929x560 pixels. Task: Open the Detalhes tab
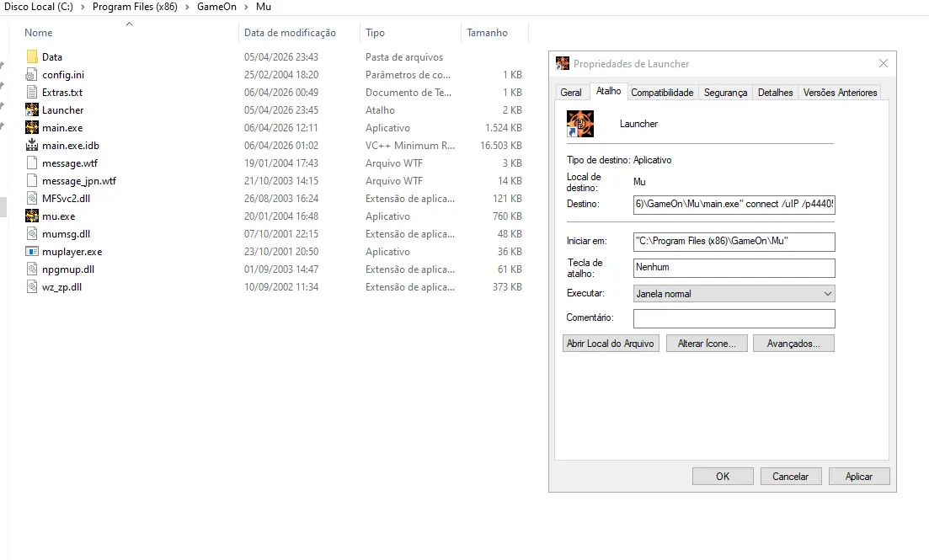pyautogui.click(x=775, y=93)
